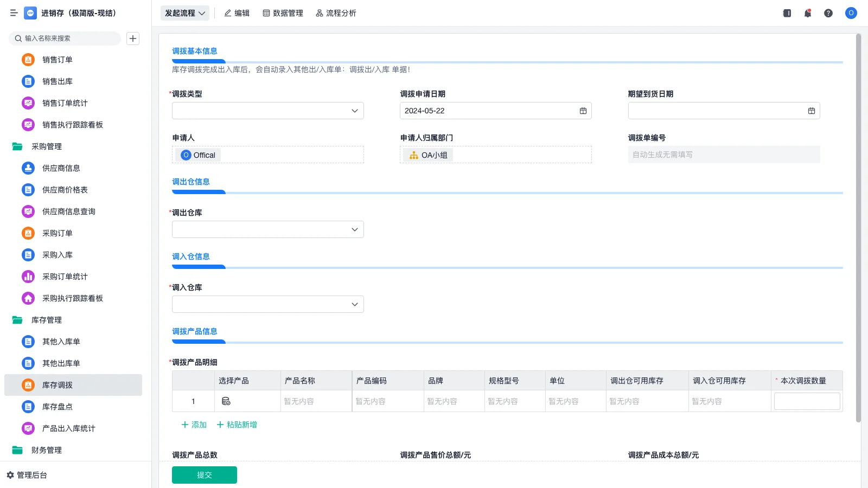
Task: Click the 规格型号 column header
Action: pyautogui.click(x=515, y=381)
